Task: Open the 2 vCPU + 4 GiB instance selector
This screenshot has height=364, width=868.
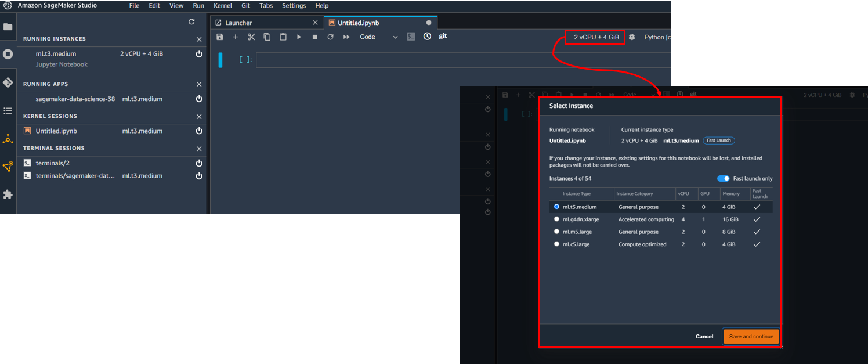Action: tap(596, 37)
